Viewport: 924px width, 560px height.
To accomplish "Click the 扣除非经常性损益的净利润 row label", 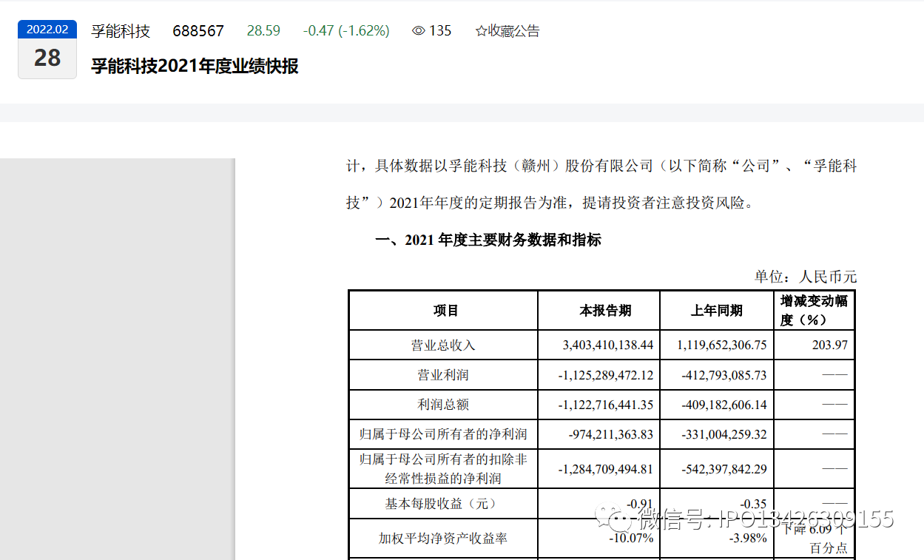I will tap(443, 469).
